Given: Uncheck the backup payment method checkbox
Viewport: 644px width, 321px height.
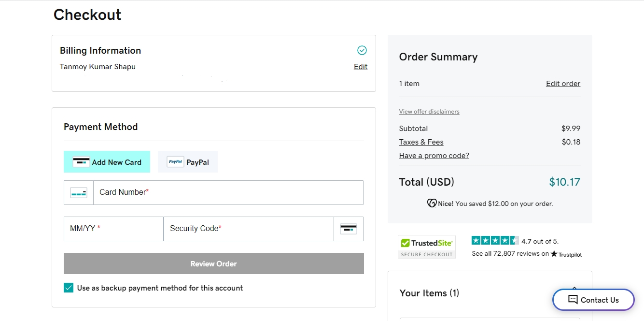Looking at the screenshot, I should pyautogui.click(x=69, y=288).
